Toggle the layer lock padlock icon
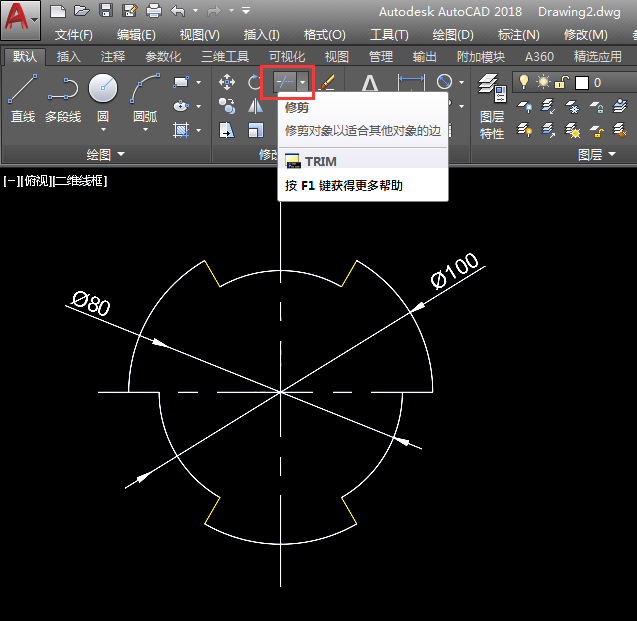This screenshot has height=621, width=637. point(562,82)
